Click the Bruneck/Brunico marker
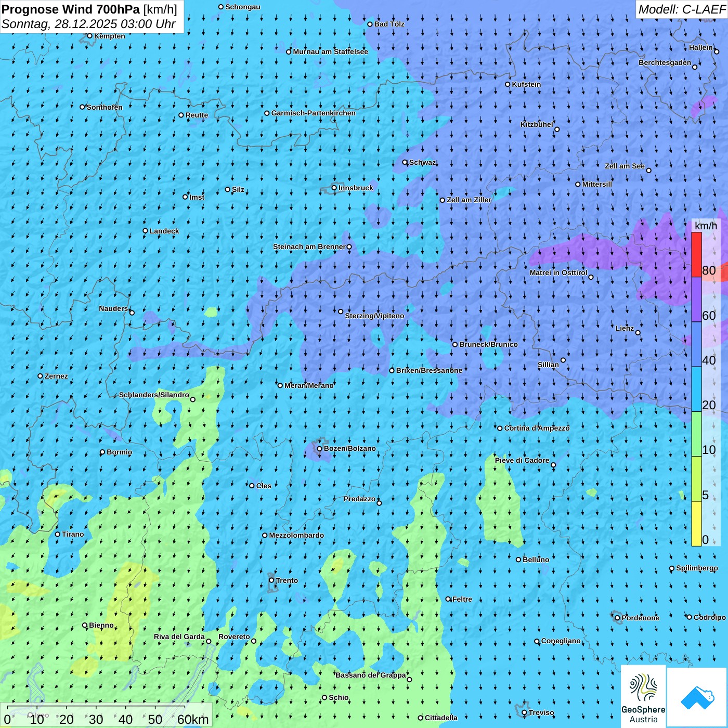The height and width of the screenshot is (728, 728). pos(455,344)
